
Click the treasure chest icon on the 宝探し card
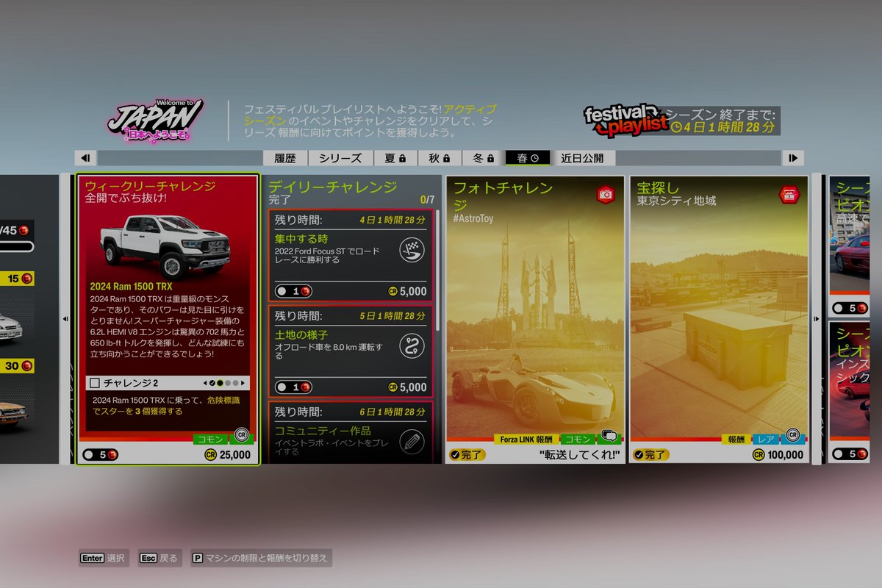[789, 194]
